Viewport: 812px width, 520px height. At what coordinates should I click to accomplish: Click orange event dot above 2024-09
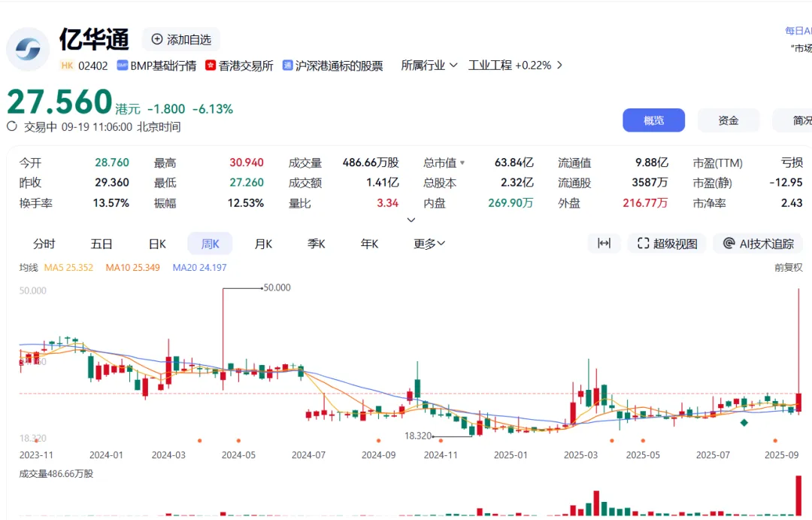click(x=378, y=441)
